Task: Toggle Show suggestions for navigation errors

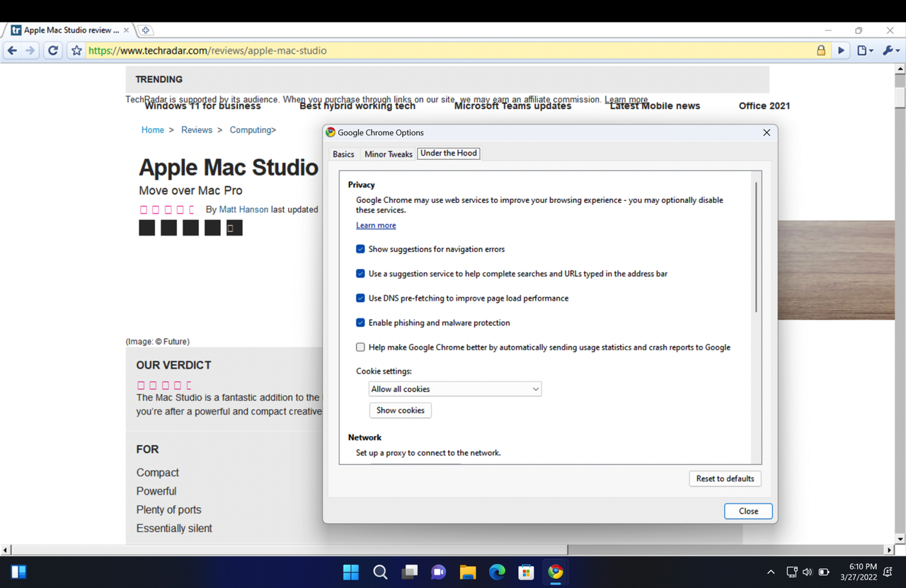Action: [360, 249]
